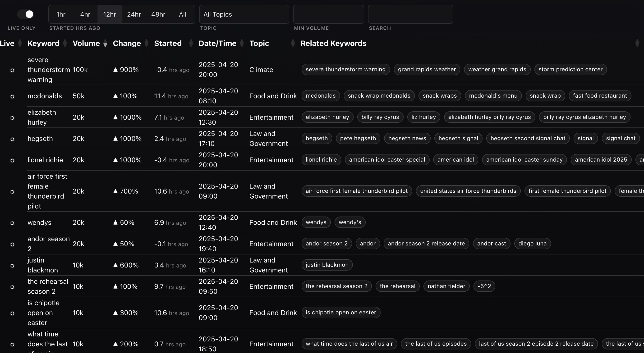Screen dimensions: 644x353
Task: Open the 'wendy's' keyword tag
Action: click(x=350, y=222)
